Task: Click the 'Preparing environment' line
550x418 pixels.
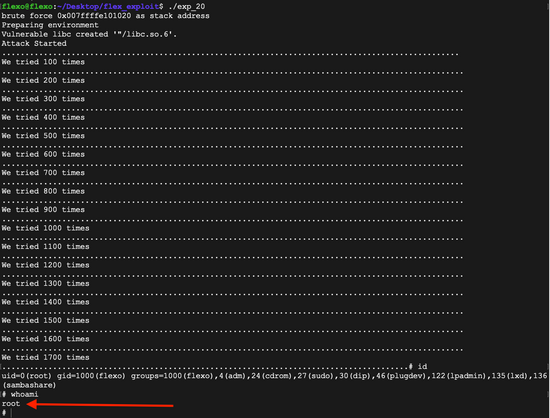Action: pyautogui.click(x=50, y=25)
